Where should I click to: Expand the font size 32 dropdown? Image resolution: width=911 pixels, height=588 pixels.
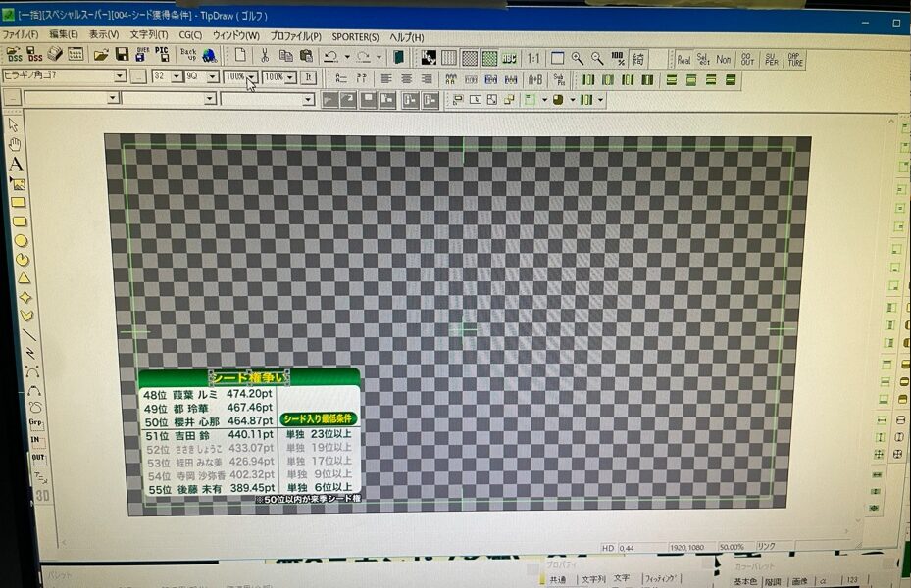click(x=177, y=76)
